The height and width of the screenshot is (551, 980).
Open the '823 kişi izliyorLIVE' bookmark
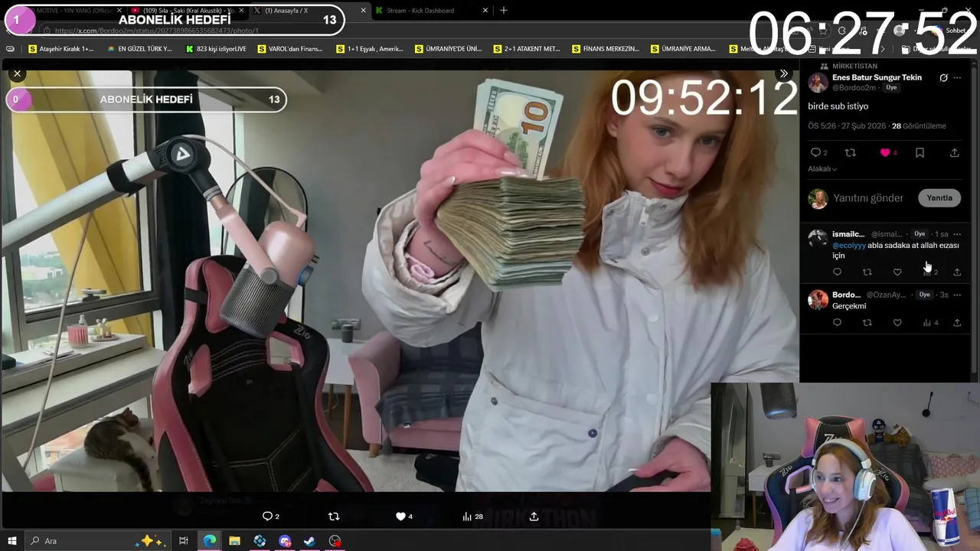click(216, 49)
